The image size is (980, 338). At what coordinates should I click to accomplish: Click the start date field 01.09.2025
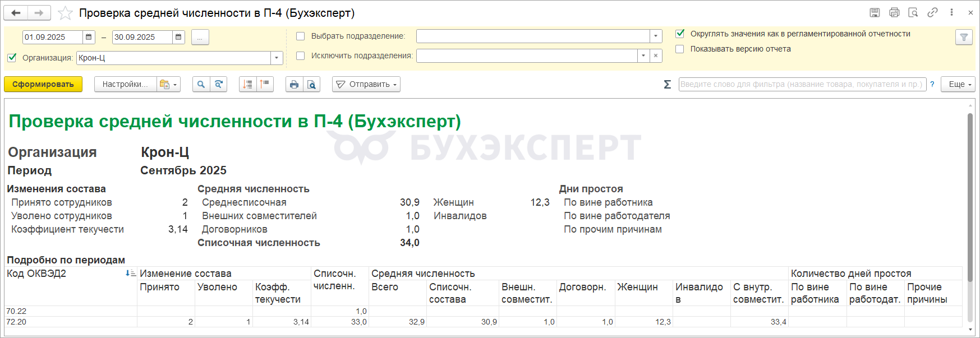click(53, 37)
